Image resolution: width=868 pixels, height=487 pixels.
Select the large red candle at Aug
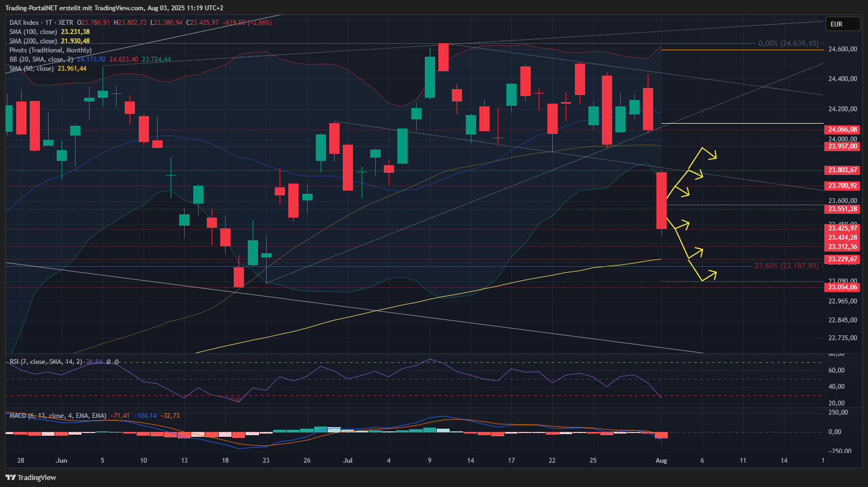point(661,200)
